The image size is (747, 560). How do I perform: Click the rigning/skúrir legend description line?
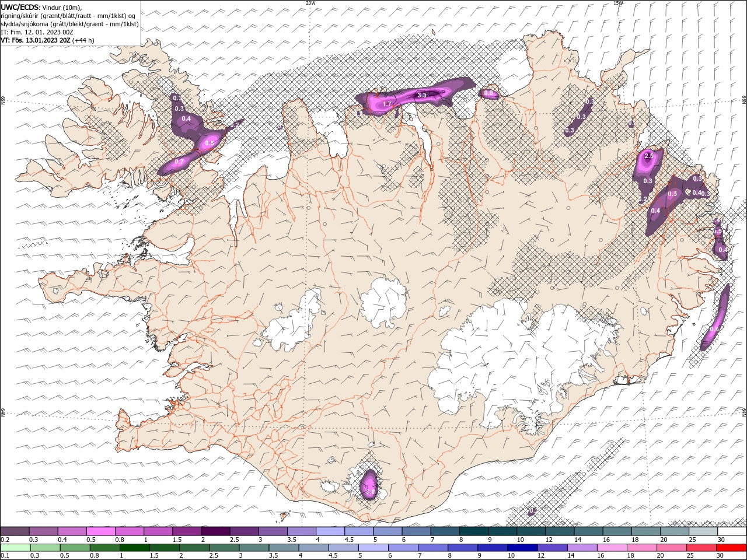click(68, 16)
